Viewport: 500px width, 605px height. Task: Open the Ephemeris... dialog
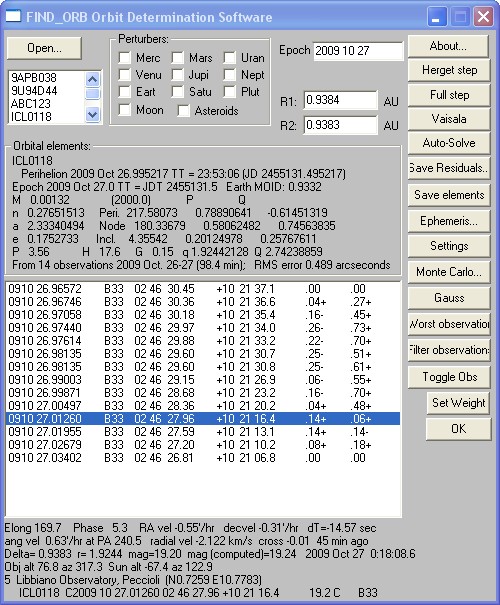(449, 221)
